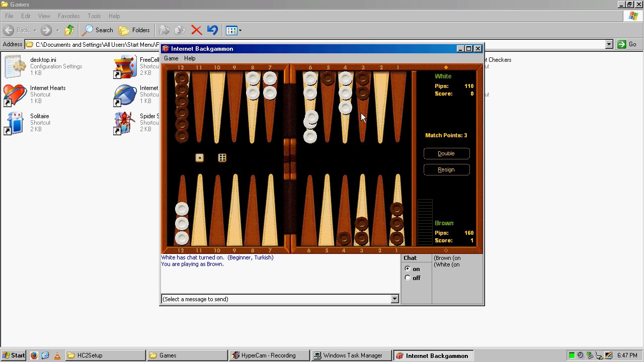This screenshot has width=644, height=362.
Task: Click the die showing six
Action: [222, 158]
